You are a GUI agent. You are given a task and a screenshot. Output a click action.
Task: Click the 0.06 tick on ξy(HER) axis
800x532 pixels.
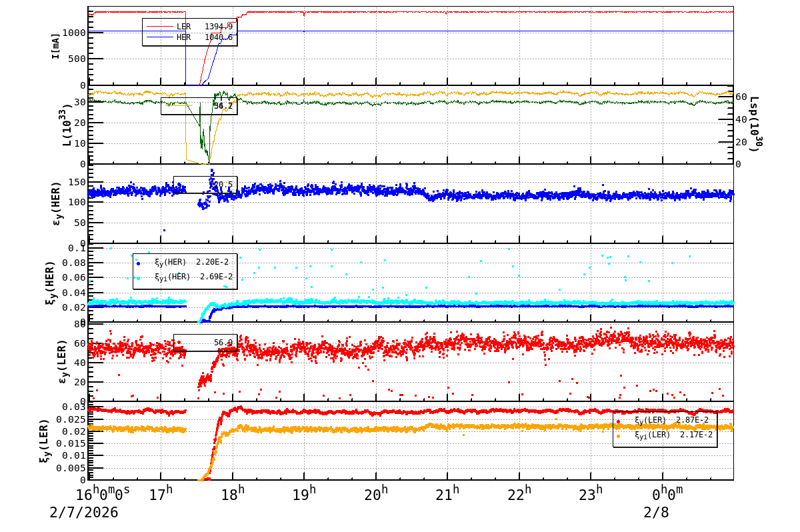pos(75,277)
